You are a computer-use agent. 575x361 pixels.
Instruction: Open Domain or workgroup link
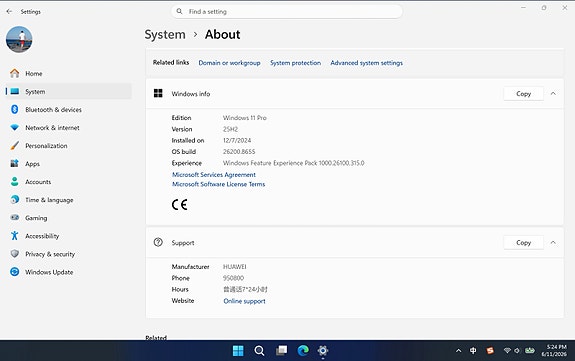pyautogui.click(x=229, y=63)
